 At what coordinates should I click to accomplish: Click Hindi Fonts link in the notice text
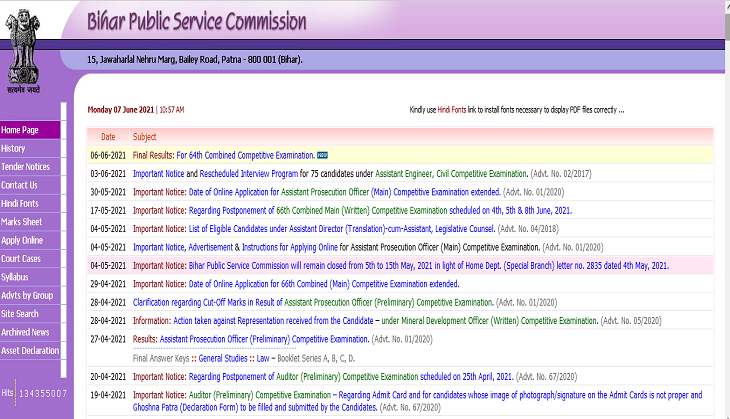452,110
